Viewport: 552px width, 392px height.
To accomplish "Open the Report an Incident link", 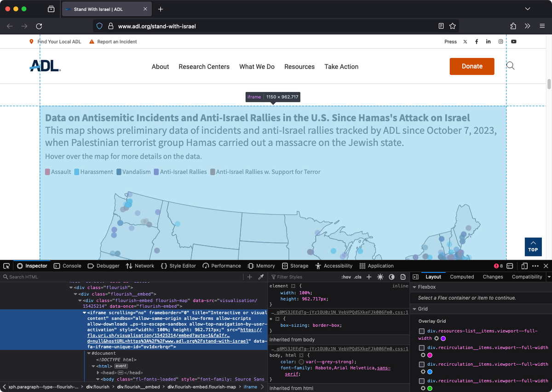I will pos(117,42).
